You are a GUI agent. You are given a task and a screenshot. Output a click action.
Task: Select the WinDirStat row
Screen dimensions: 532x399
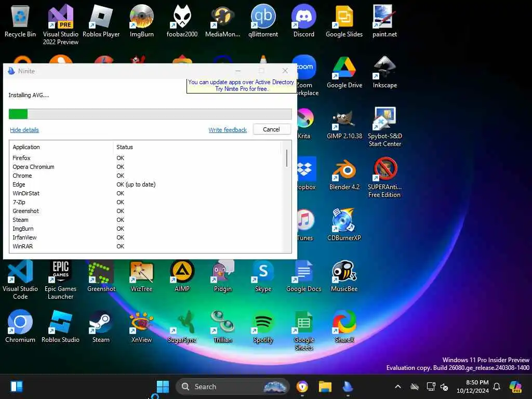[x=146, y=193]
